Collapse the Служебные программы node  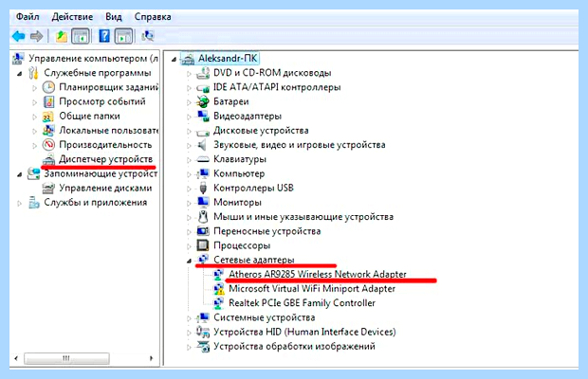point(20,73)
